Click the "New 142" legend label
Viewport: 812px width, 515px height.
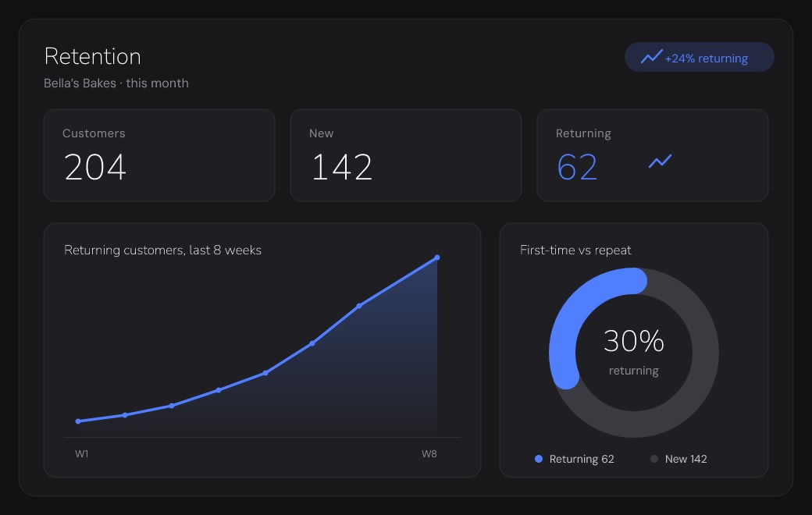coord(686,459)
